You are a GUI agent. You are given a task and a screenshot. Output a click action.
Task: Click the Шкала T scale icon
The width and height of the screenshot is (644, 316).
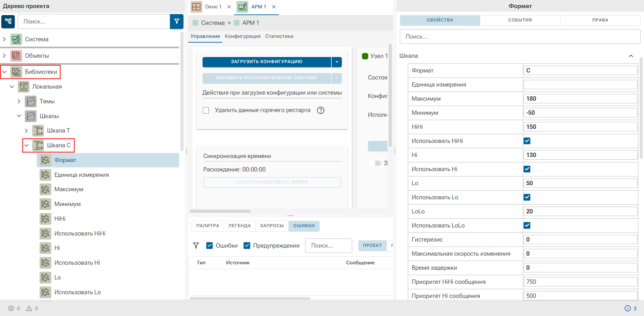click(38, 130)
